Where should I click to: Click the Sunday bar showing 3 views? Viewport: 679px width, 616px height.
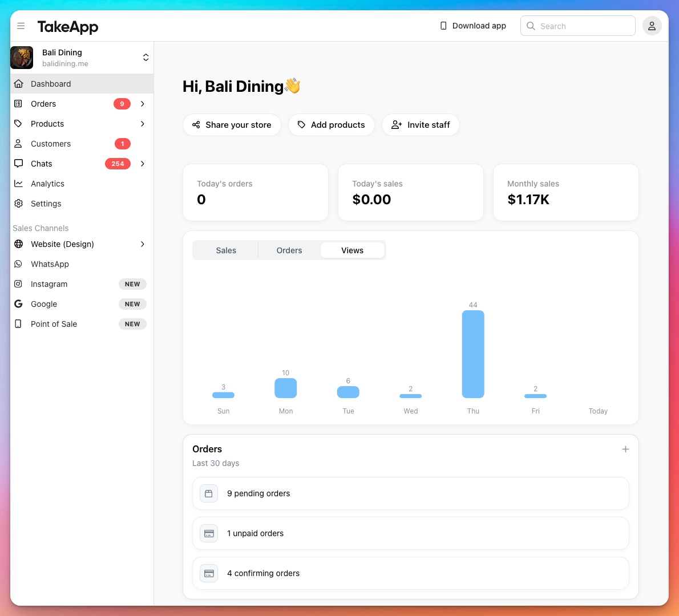pyautogui.click(x=224, y=395)
